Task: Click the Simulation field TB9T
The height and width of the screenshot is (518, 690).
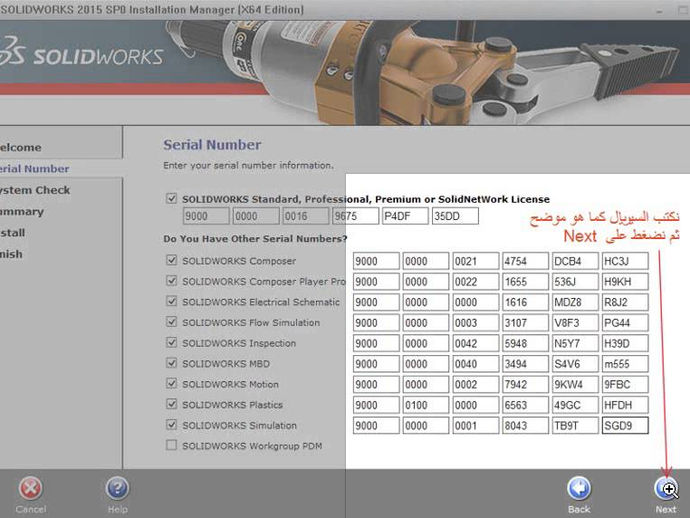Action: point(575,426)
